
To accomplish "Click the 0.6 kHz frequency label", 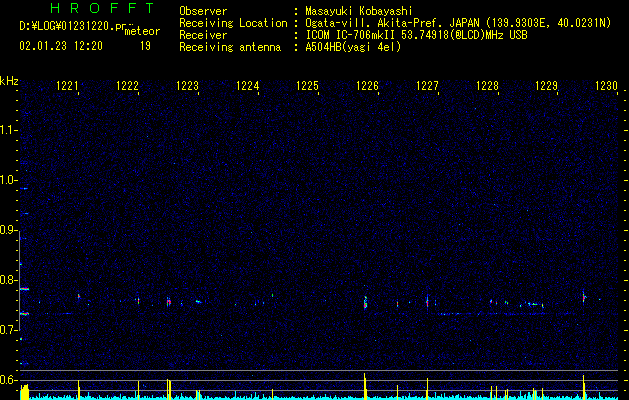I will (8, 380).
